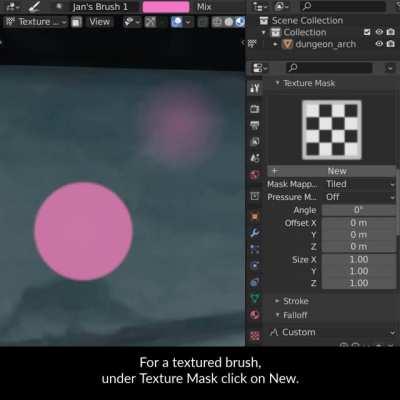Click the Angle value field

(x=359, y=210)
